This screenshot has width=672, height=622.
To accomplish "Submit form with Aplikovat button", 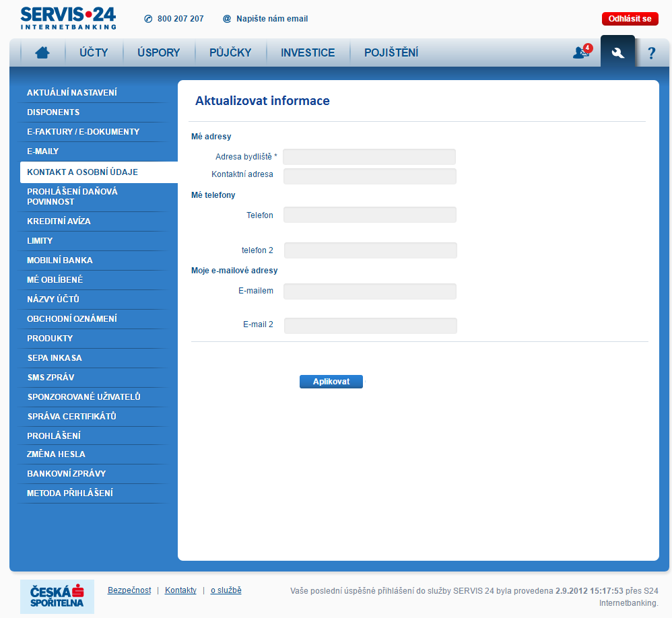I will pos(331,381).
